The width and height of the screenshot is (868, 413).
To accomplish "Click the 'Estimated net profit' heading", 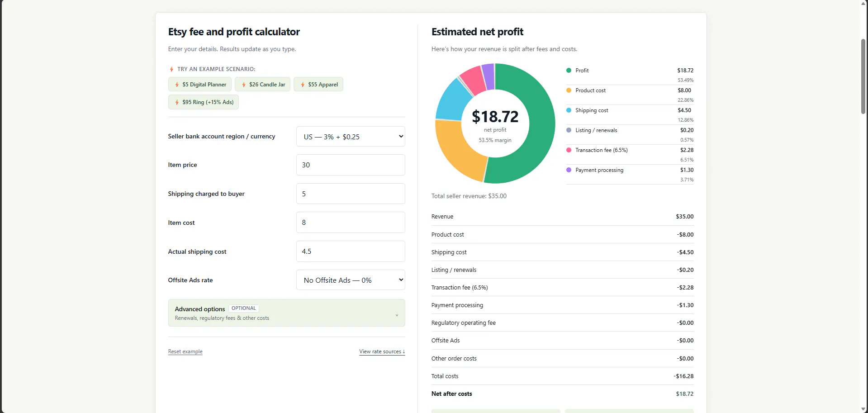I will click(x=477, y=32).
